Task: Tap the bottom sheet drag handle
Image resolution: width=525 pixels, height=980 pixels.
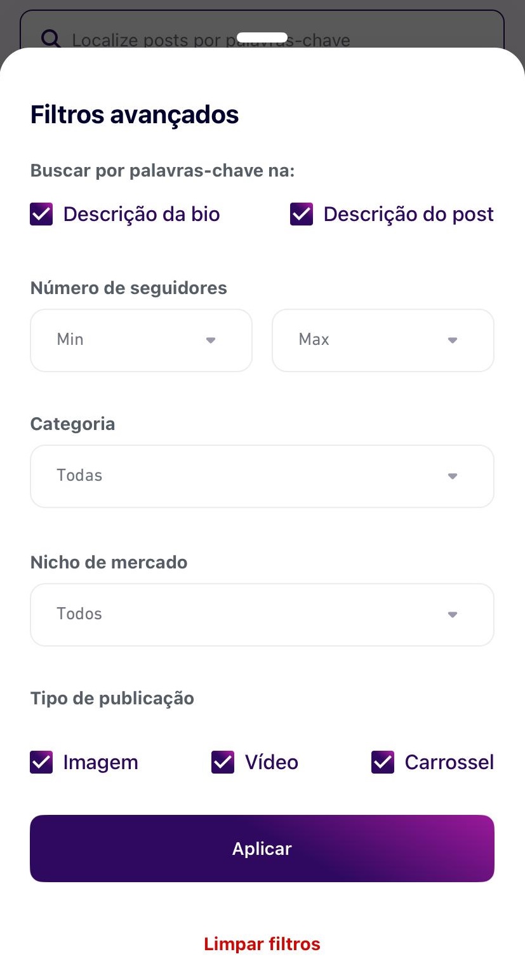Action: 262,37
